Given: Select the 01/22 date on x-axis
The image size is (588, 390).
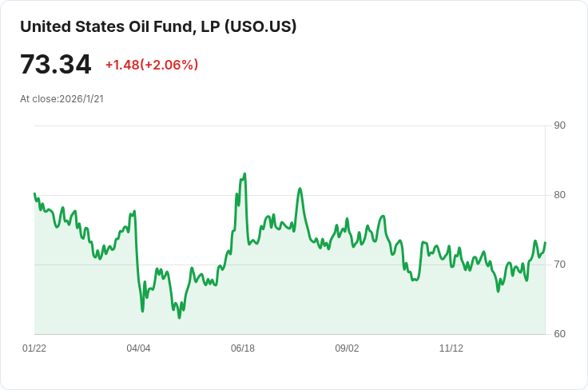Looking at the screenshot, I should 34,348.
